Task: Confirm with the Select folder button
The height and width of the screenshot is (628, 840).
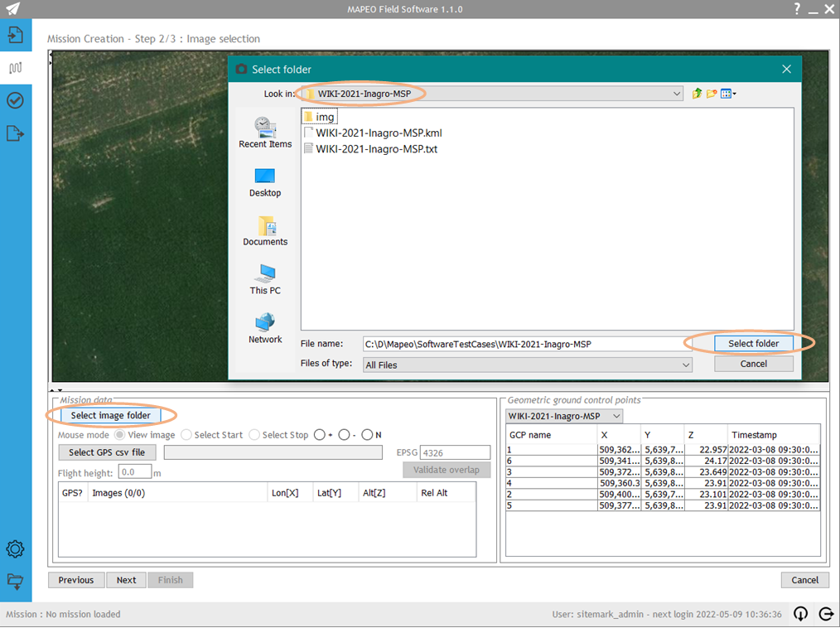Action: [x=753, y=344]
